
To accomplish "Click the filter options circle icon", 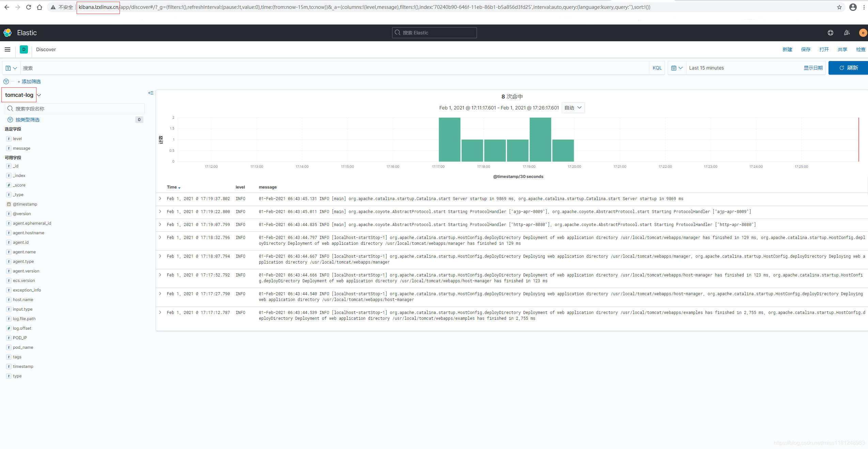I will coord(6,81).
